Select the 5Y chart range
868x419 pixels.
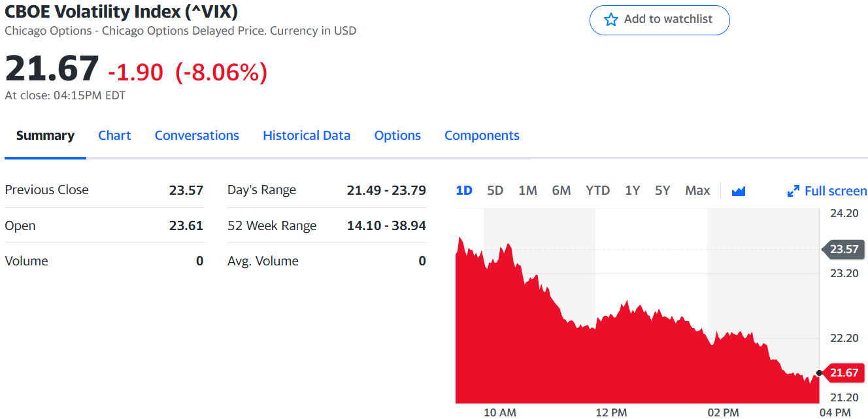(663, 190)
